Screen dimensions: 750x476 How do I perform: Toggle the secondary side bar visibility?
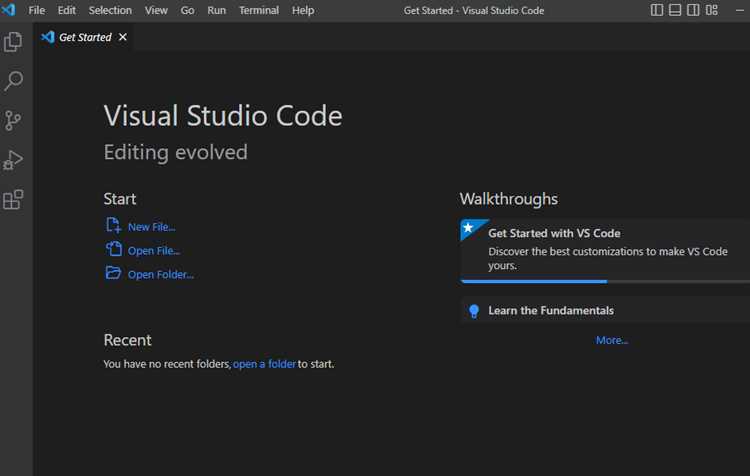[x=693, y=10]
